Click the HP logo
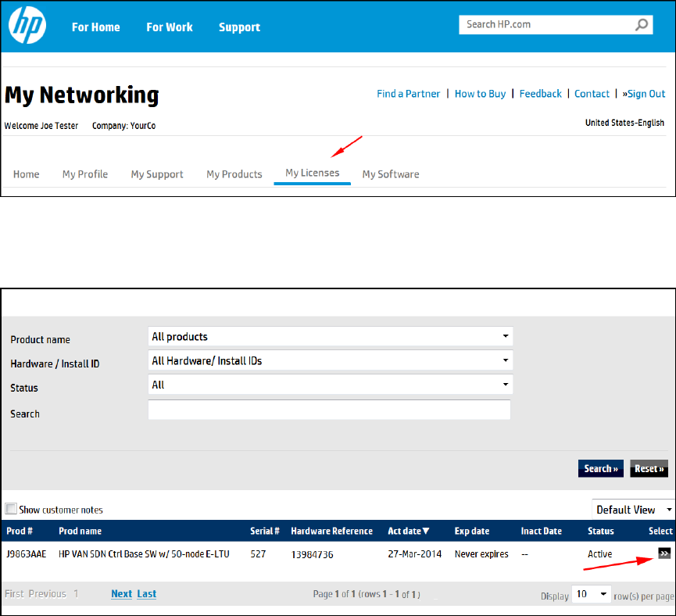This screenshot has height=616, width=676. click(27, 25)
